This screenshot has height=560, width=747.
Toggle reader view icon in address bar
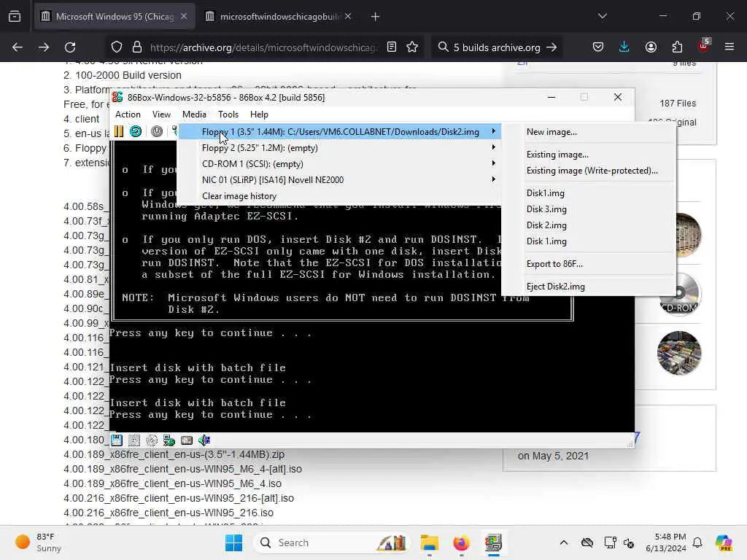[x=391, y=47]
